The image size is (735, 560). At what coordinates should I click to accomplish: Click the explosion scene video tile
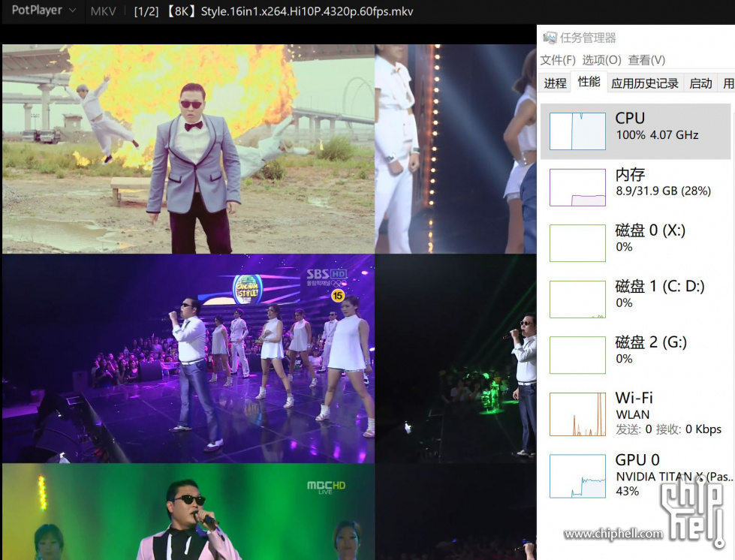click(x=188, y=149)
